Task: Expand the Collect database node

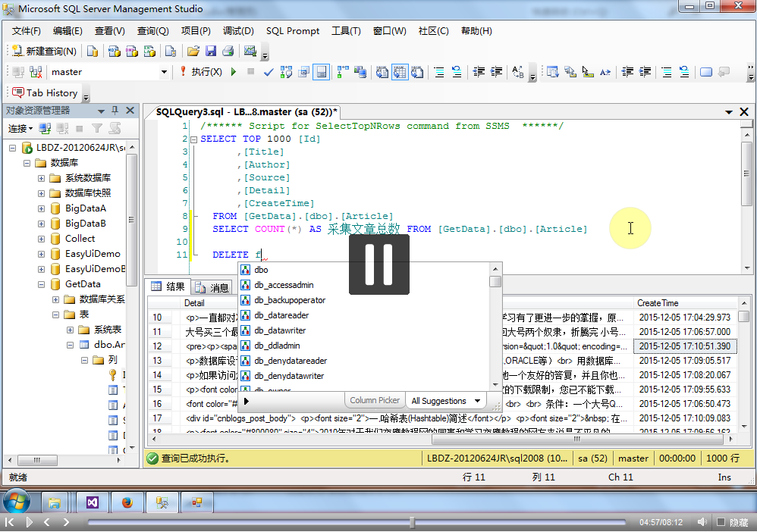Action: [x=42, y=239]
